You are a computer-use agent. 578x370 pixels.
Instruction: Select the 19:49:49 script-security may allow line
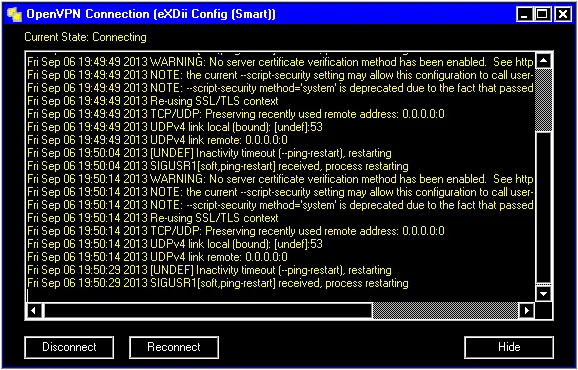(x=280, y=75)
